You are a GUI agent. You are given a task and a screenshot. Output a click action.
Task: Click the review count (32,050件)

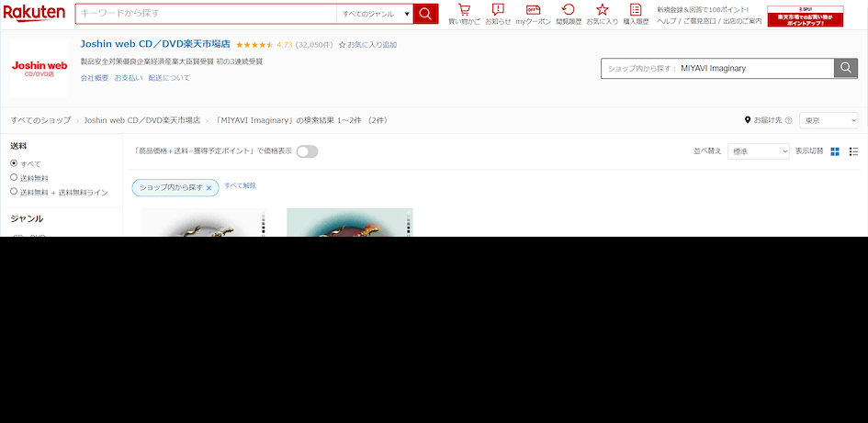point(314,45)
